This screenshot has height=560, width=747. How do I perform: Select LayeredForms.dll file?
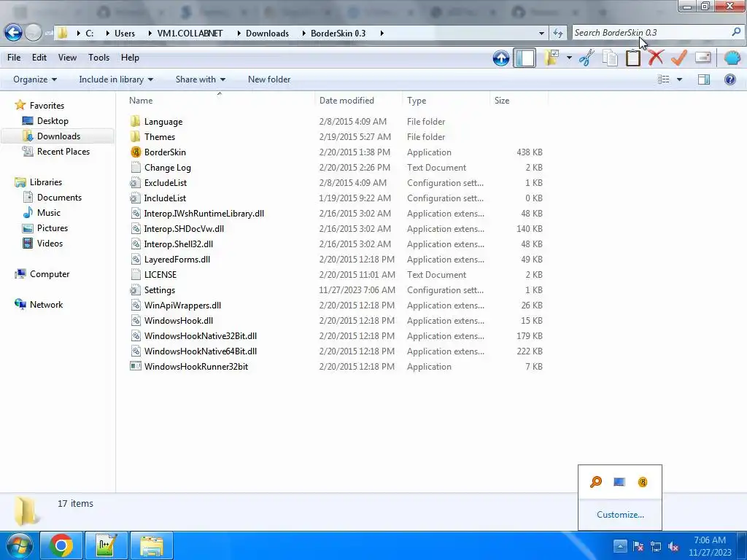click(177, 259)
